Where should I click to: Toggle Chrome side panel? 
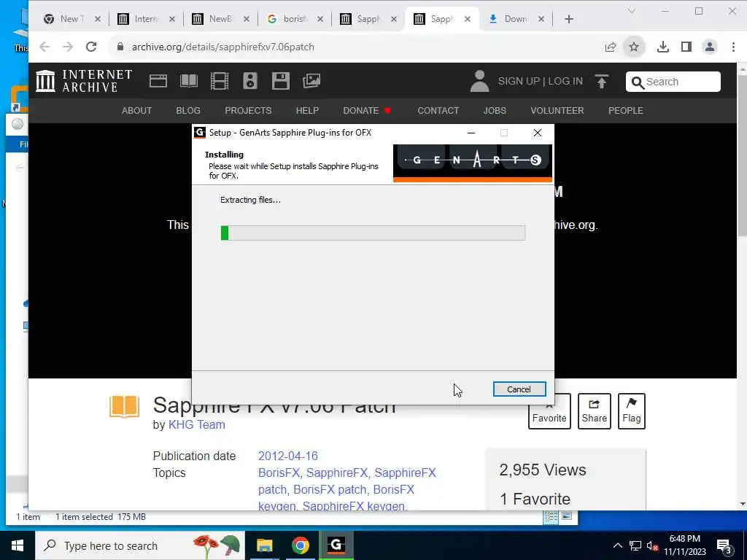click(686, 47)
